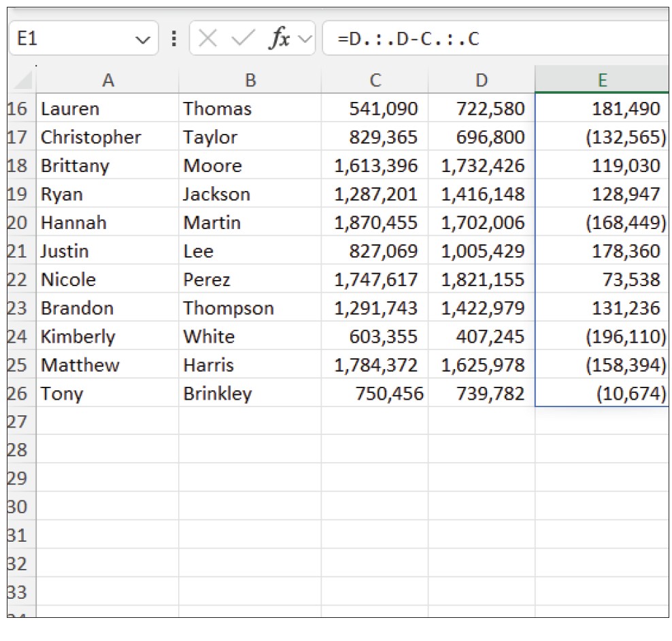672x641 pixels.
Task: Click the Insert Function fx icon
Action: (279, 39)
